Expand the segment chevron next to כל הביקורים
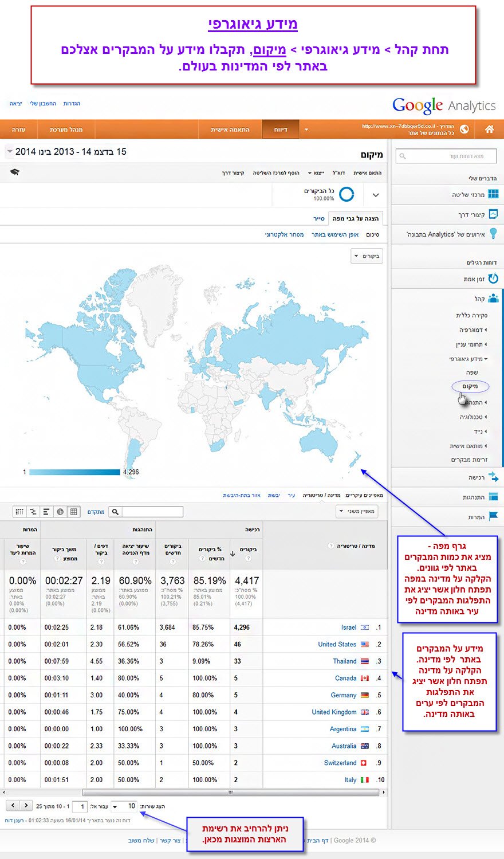Viewport: 504px width, 859px height. (376, 195)
